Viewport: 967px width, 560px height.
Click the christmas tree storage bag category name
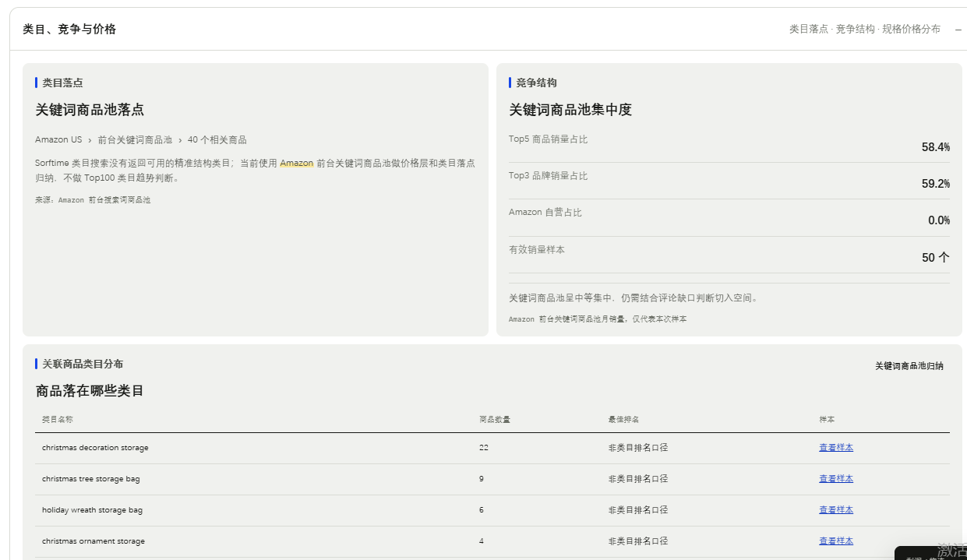91,479
